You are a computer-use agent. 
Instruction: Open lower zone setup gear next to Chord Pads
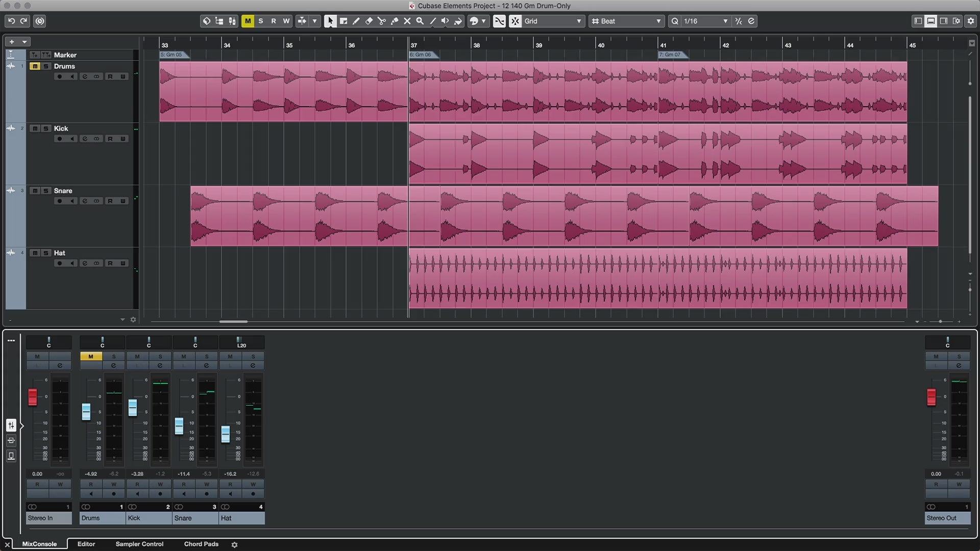[234, 544]
